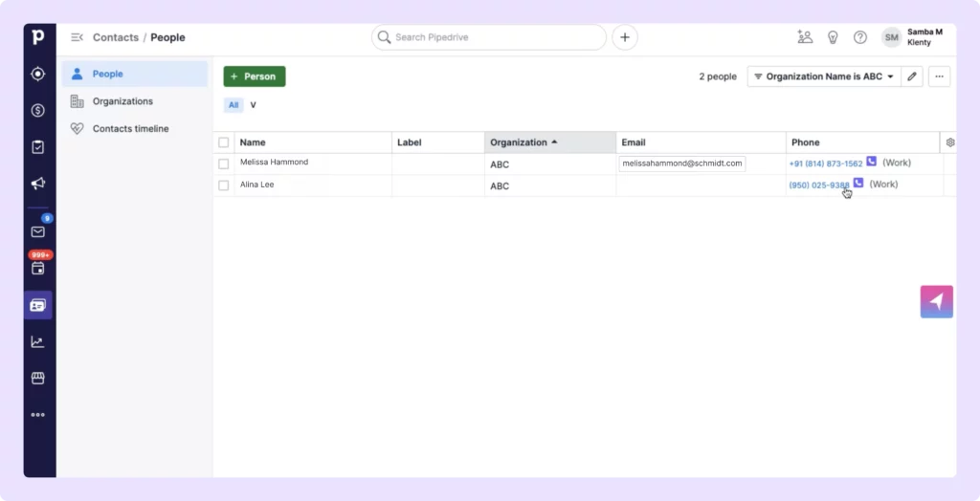Open Leads target icon in sidebar
This screenshot has width=980, height=501.
(x=38, y=74)
